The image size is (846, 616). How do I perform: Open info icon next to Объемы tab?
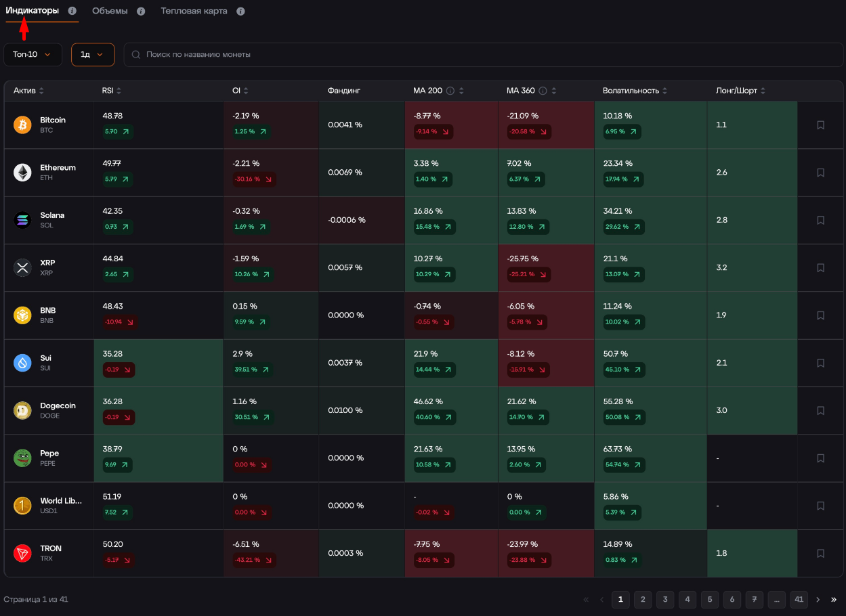click(141, 12)
